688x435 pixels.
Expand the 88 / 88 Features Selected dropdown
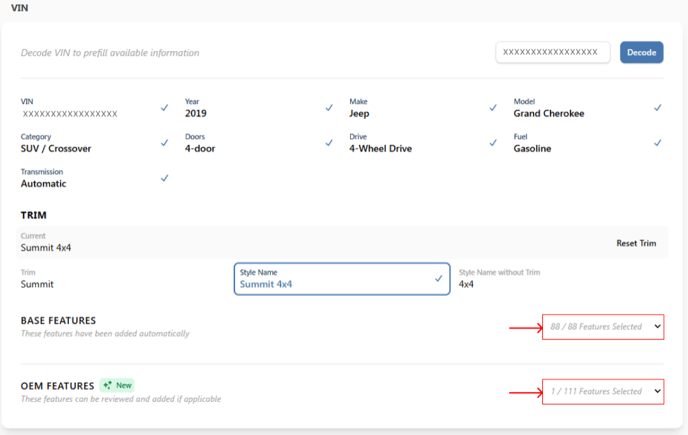603,327
